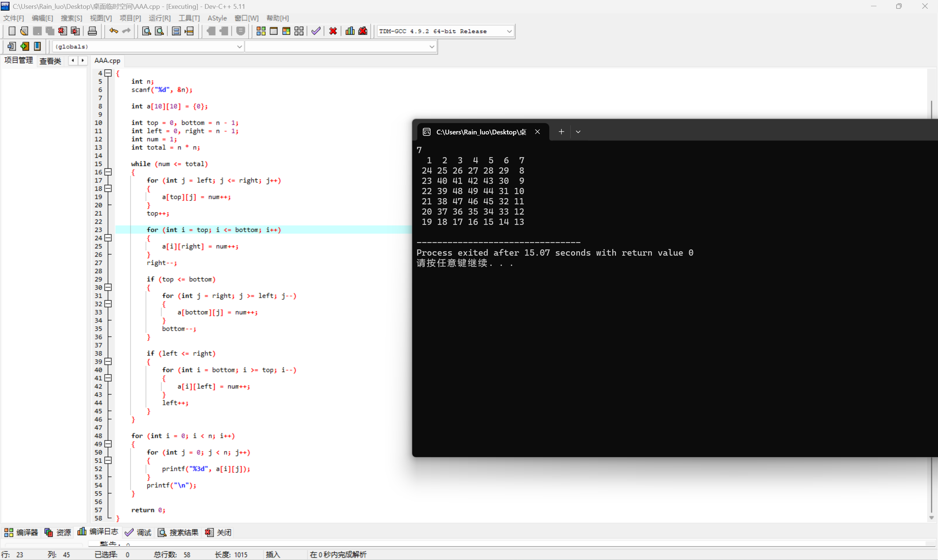Open the 编译日志 compile log panel
The height and width of the screenshot is (560, 938).
98,532
